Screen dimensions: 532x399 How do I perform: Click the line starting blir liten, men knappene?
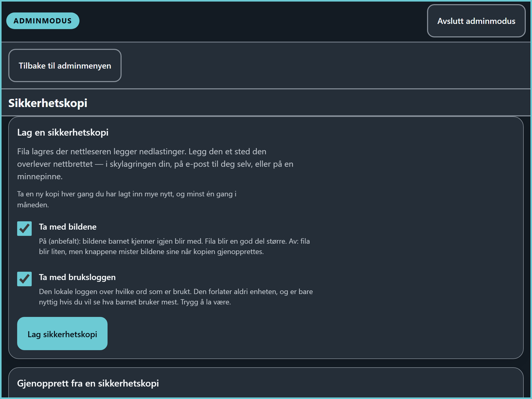pyautogui.click(x=151, y=252)
